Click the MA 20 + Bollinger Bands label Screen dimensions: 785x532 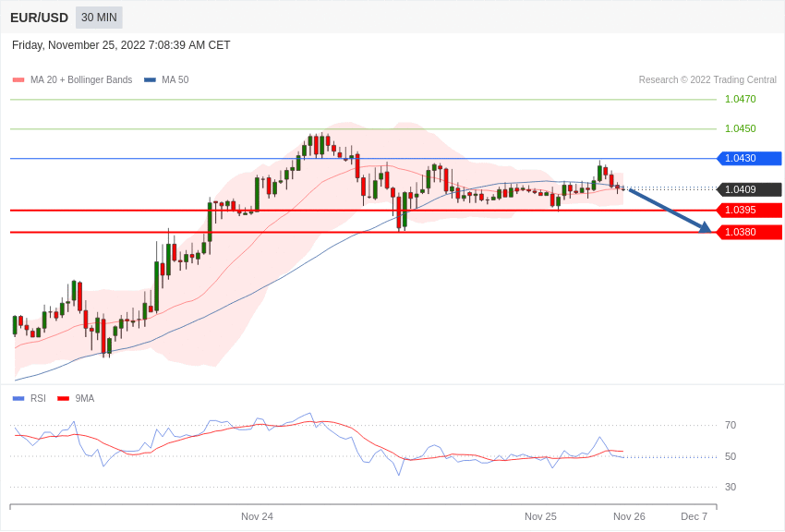(81, 79)
